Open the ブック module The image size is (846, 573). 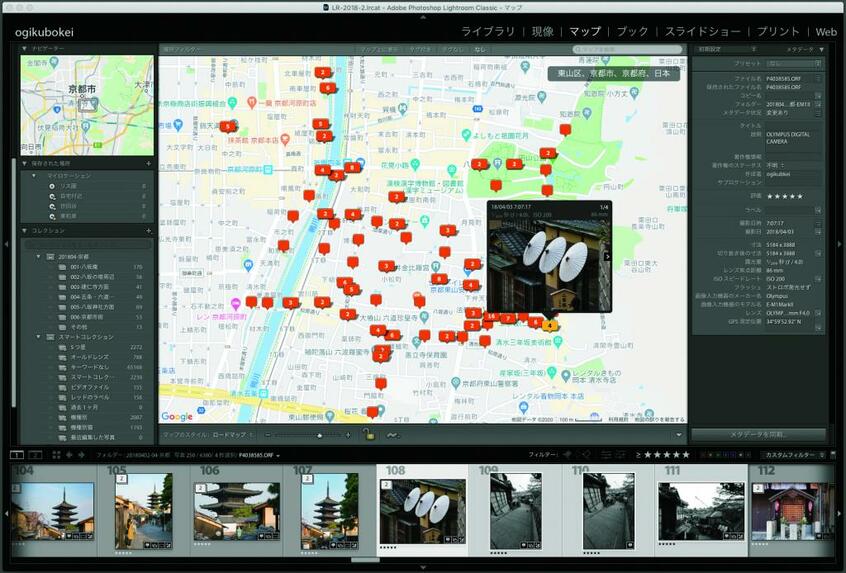tap(632, 32)
